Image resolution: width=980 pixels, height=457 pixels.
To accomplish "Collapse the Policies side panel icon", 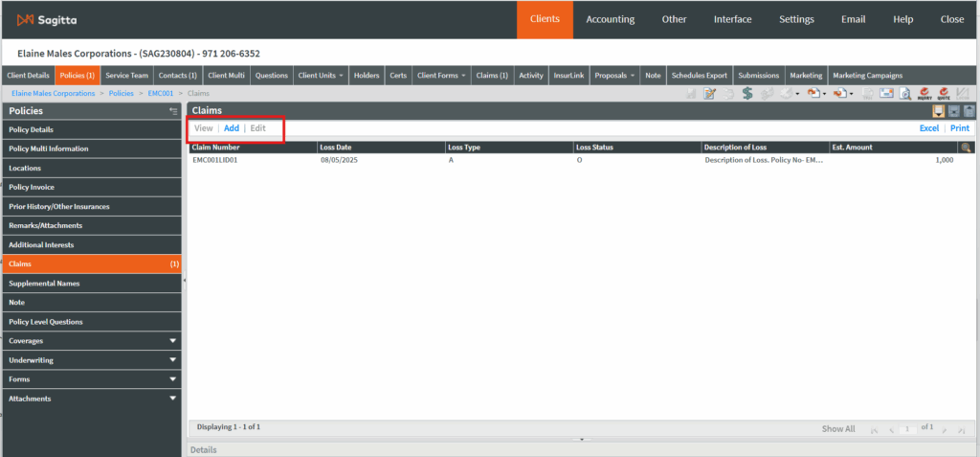I will (173, 111).
